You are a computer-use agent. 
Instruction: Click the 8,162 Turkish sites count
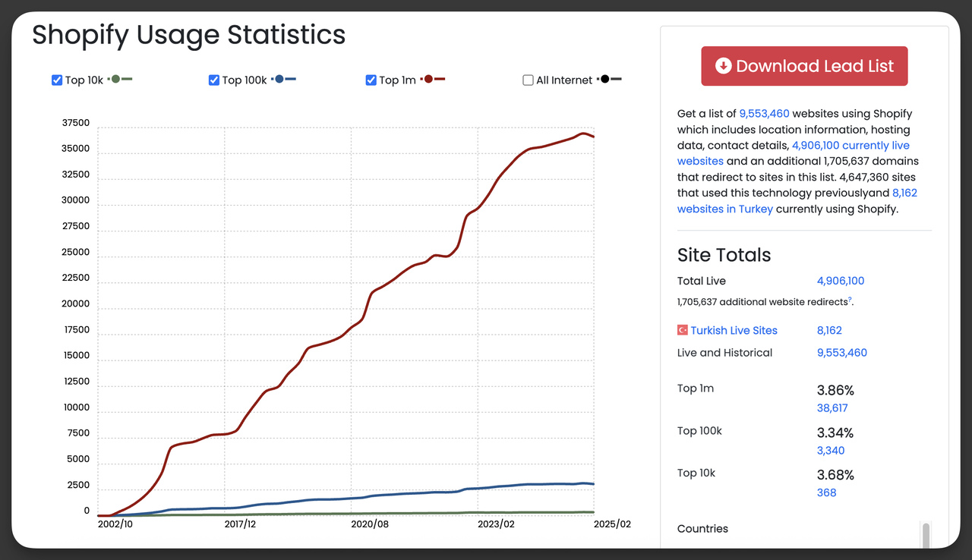[x=829, y=330]
